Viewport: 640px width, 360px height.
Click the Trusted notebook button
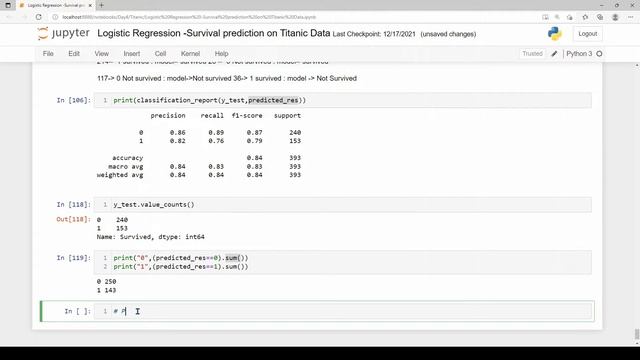pyautogui.click(x=532, y=53)
